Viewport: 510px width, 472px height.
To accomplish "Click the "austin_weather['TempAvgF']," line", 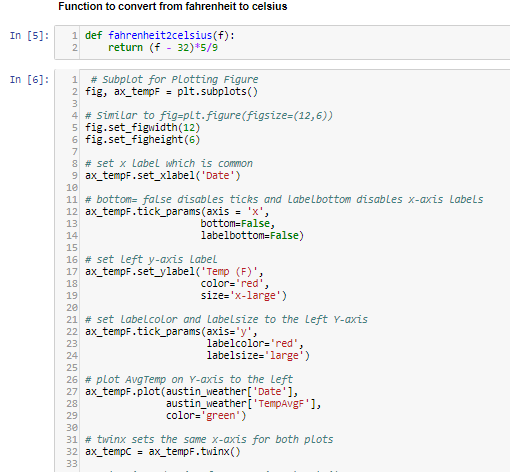I will (243, 403).
